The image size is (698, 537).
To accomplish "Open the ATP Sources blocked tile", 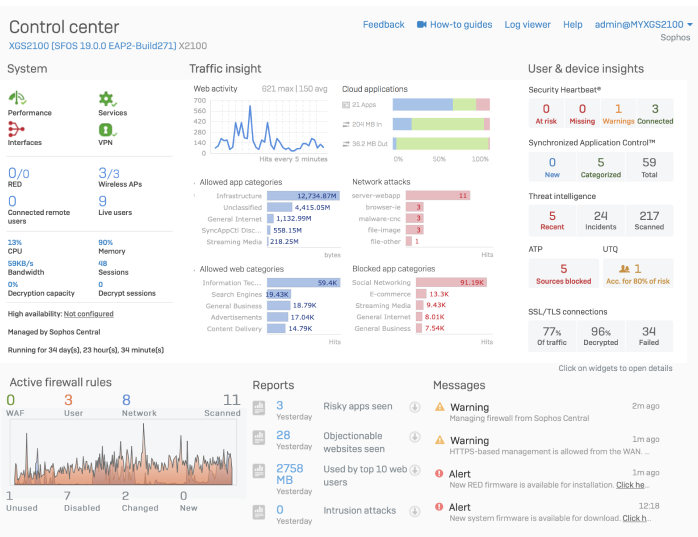I will [x=564, y=273].
